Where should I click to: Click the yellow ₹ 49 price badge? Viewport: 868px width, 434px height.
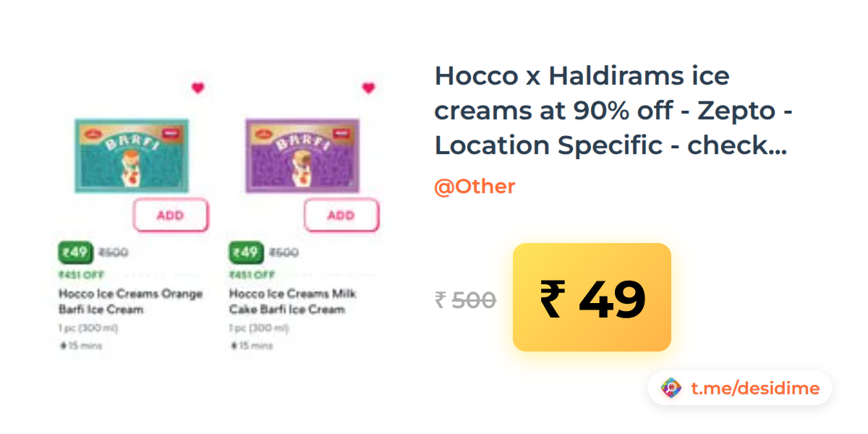click(592, 297)
